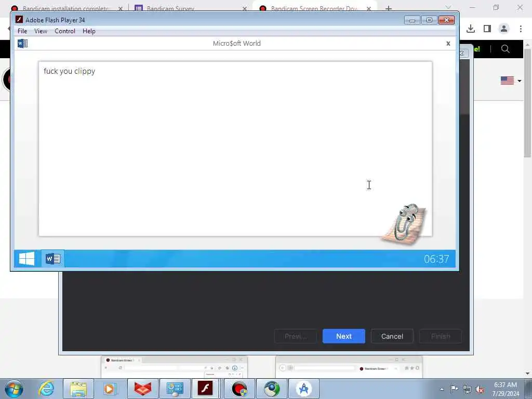Show hidden tray icons arrow
This screenshot has width=532, height=399.
442,390
